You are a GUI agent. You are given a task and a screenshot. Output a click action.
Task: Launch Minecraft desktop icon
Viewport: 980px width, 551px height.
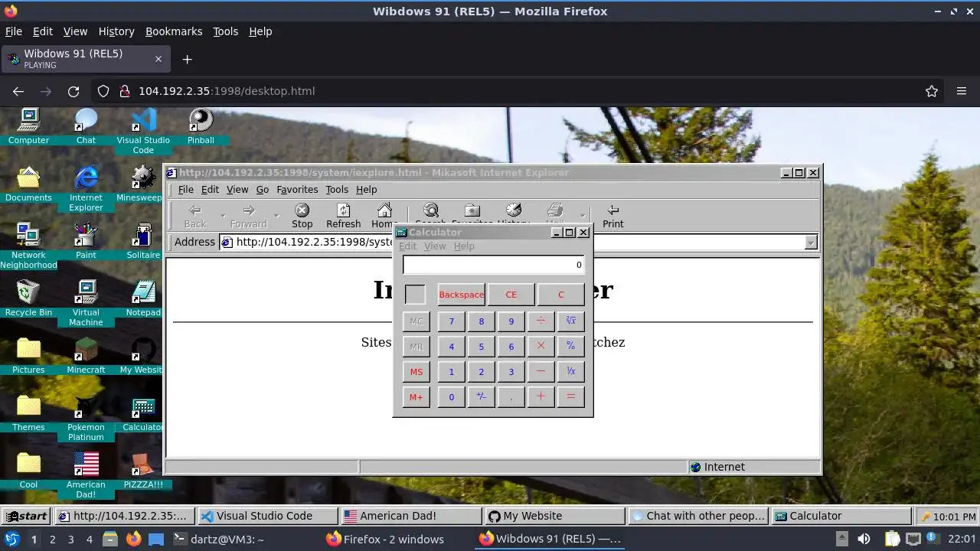86,356
